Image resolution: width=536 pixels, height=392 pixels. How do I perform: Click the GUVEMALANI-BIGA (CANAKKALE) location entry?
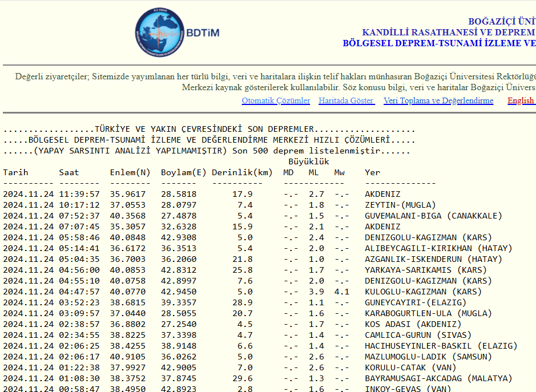point(433,216)
